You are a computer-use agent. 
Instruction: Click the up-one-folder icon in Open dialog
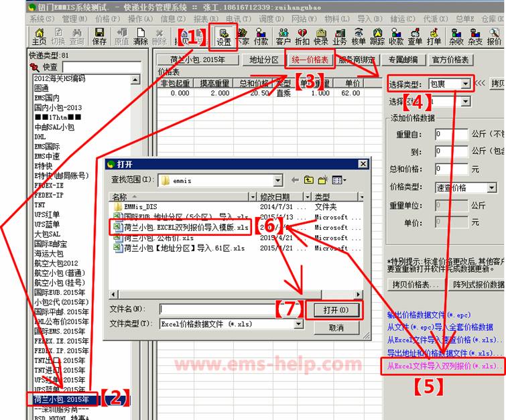click(x=309, y=180)
